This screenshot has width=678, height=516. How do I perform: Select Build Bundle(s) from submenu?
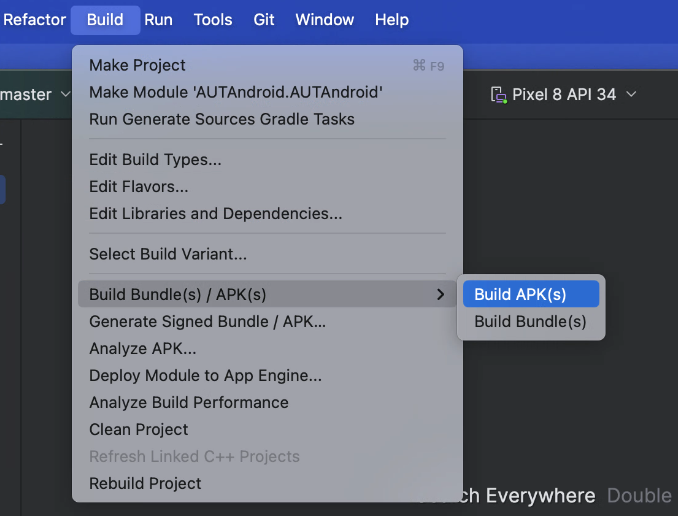530,322
